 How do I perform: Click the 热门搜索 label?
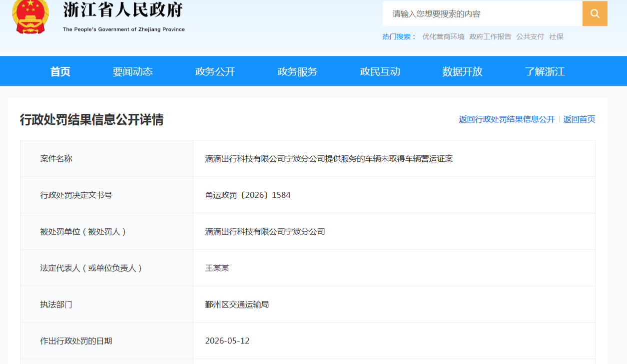399,36
